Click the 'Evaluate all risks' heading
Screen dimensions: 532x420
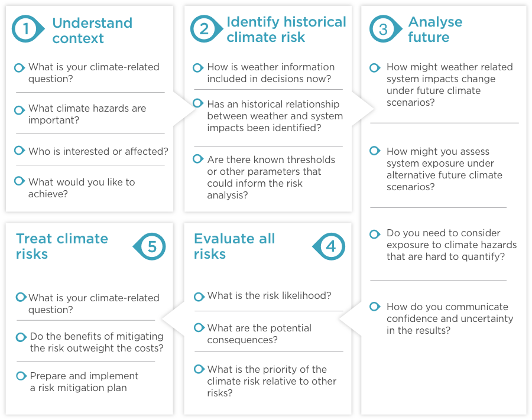(x=234, y=246)
